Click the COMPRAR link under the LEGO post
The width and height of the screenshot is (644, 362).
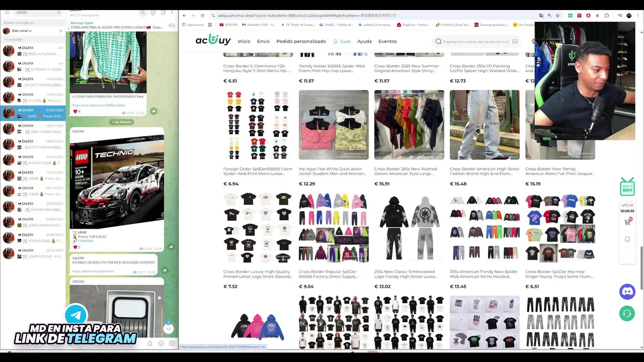(x=86, y=241)
